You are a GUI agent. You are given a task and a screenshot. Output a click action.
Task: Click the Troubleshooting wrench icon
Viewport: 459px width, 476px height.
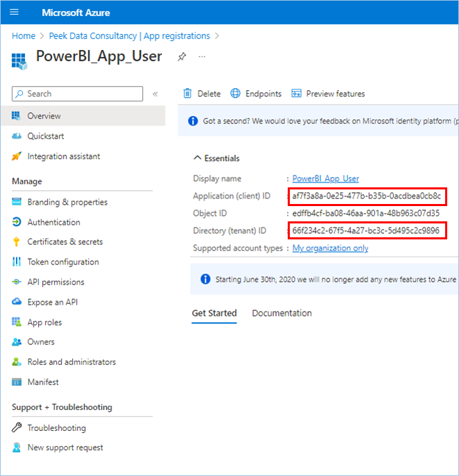pos(17,427)
